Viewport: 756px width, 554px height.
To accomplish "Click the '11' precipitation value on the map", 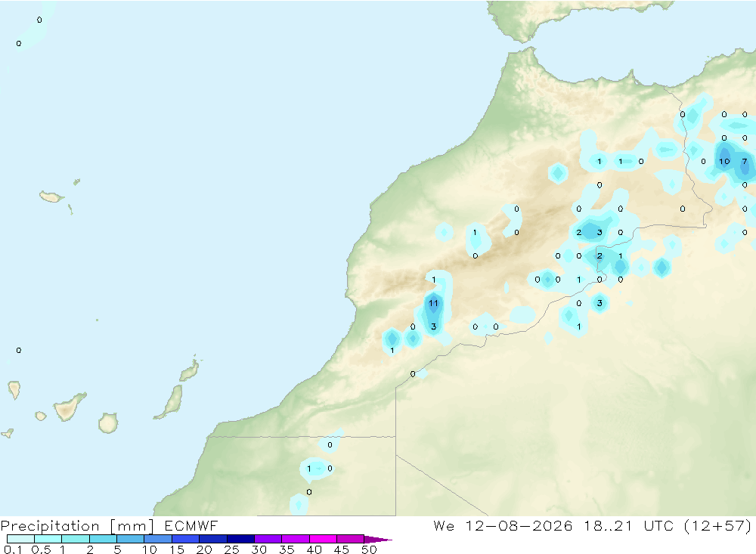I will [x=433, y=303].
